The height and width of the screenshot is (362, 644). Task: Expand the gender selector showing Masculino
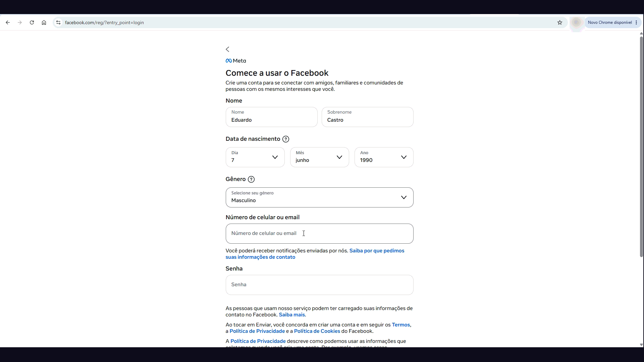coord(320,197)
